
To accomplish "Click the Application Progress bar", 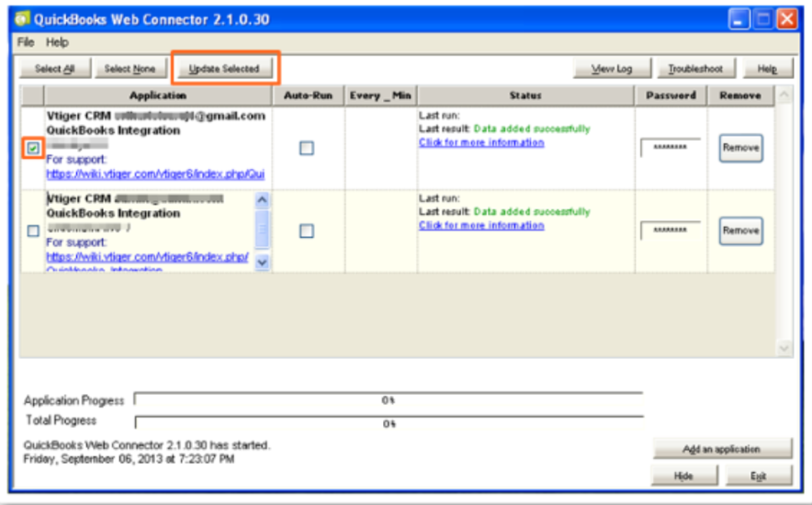I will [x=389, y=400].
